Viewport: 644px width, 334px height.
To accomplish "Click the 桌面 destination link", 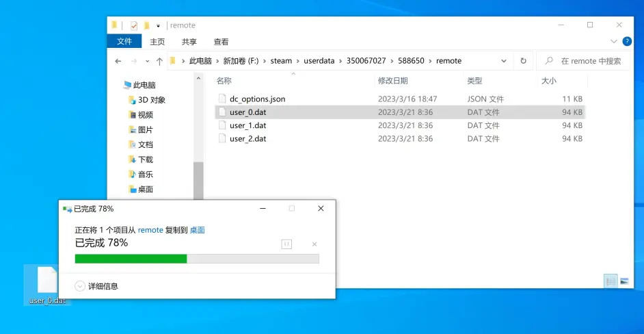I will [x=197, y=230].
